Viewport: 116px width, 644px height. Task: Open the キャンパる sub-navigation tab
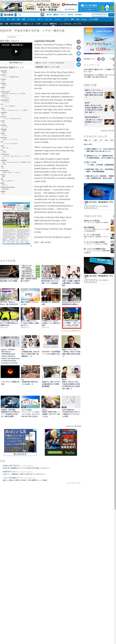pyautogui.click(x=77, y=24)
